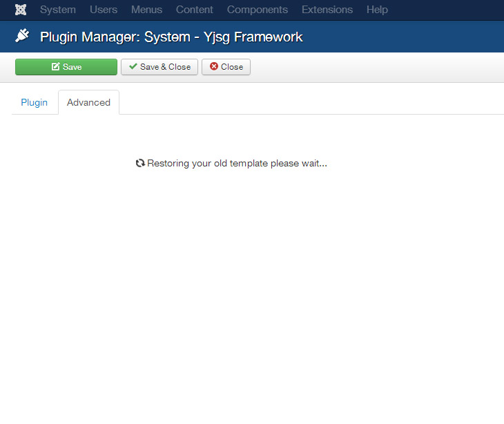Open the Menus menu

coord(146,10)
